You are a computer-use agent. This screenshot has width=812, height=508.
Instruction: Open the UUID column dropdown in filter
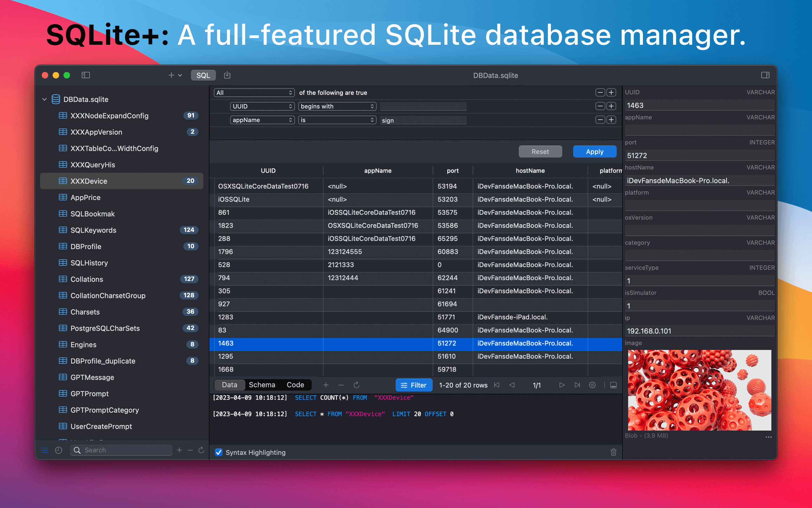(262, 106)
